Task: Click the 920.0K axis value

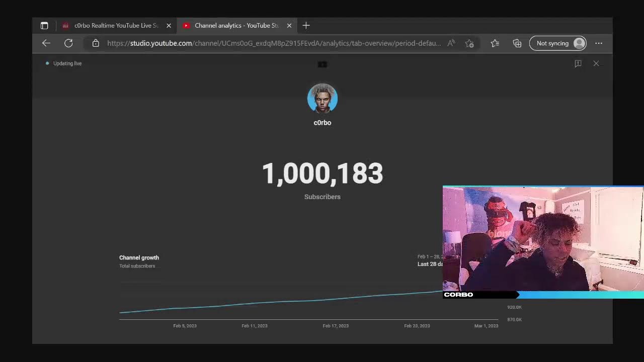Action: point(514,307)
